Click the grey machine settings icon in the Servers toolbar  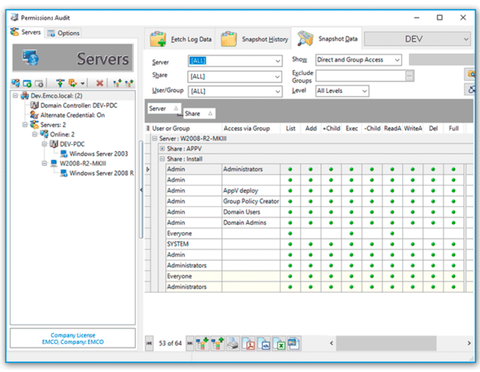[x=39, y=83]
